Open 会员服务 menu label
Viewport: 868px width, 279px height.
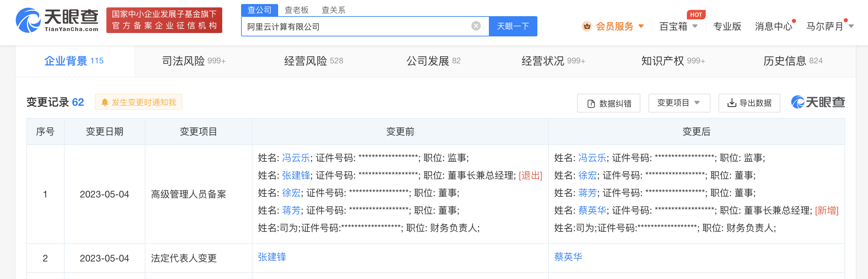[614, 26]
